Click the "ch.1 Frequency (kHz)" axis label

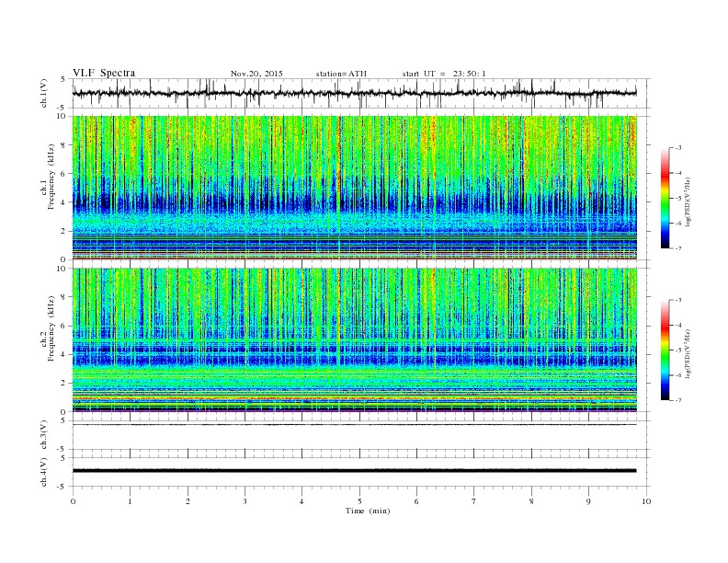pos(48,177)
